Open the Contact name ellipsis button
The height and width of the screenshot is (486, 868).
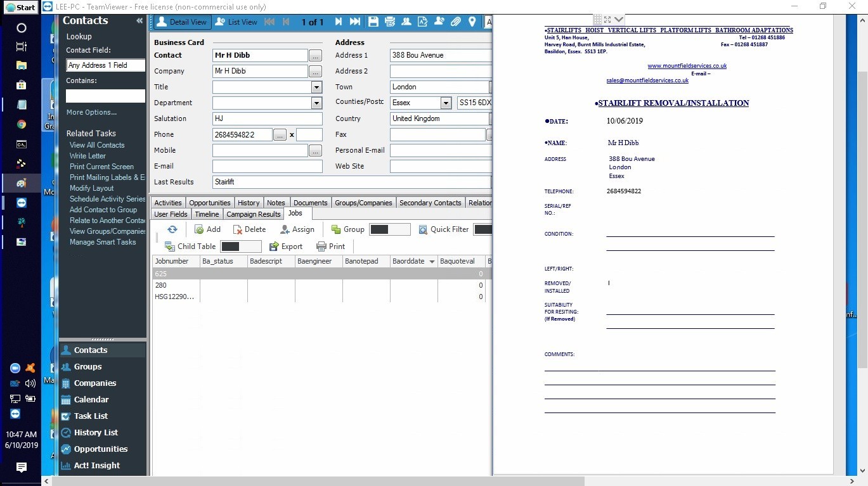point(315,56)
